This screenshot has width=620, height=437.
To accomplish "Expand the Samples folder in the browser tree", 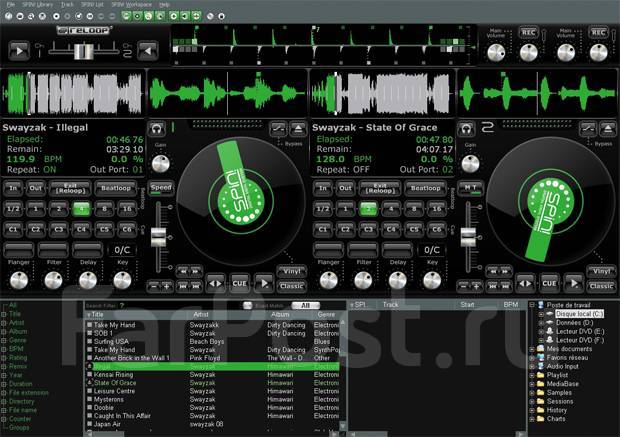I will [532, 392].
